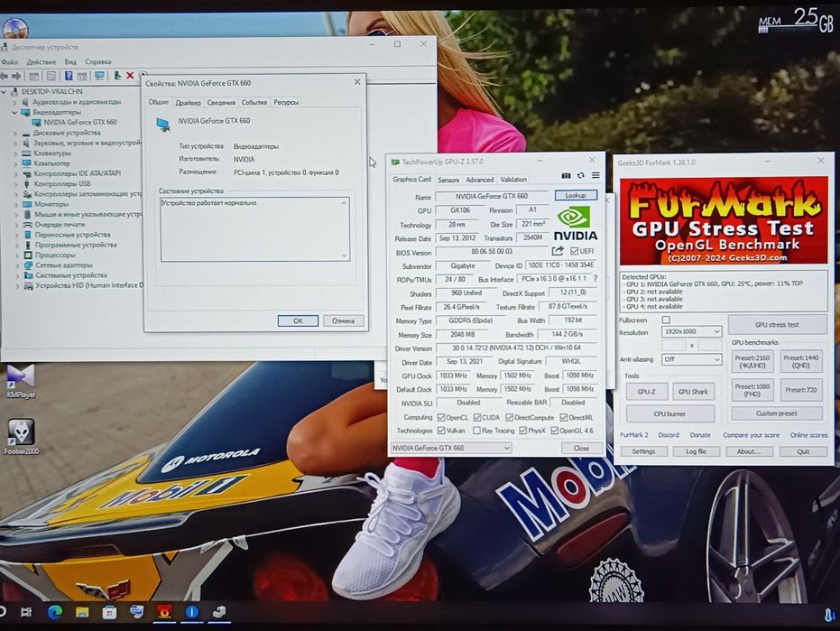This screenshot has height=631, width=840.
Task: Click the red X uninstall device toolbar icon
Action: tap(130, 76)
